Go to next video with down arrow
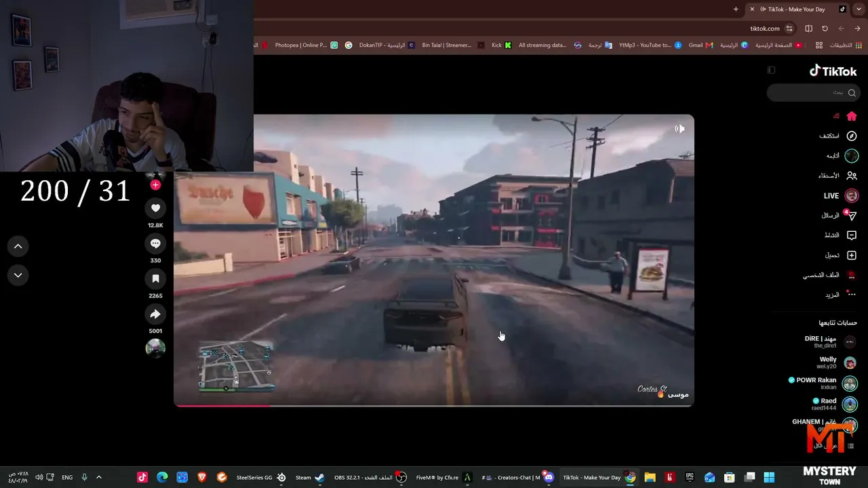868x488 pixels. pos(18,275)
